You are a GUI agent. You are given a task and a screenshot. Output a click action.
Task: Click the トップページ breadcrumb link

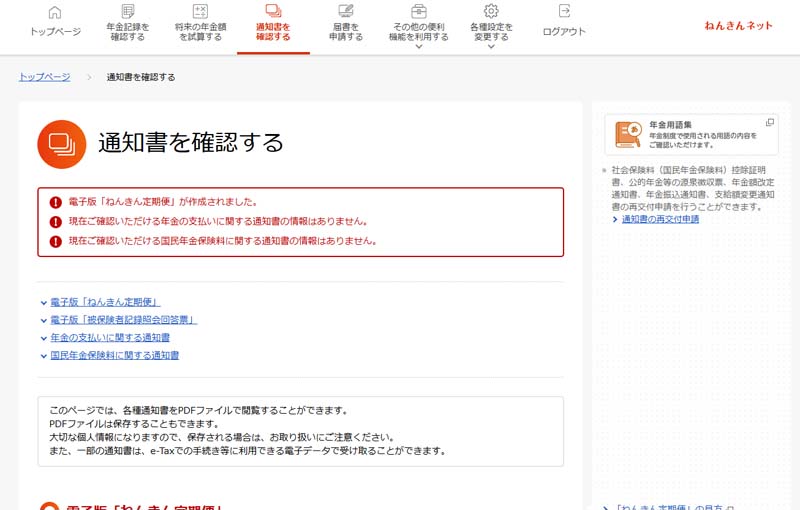click(x=46, y=77)
